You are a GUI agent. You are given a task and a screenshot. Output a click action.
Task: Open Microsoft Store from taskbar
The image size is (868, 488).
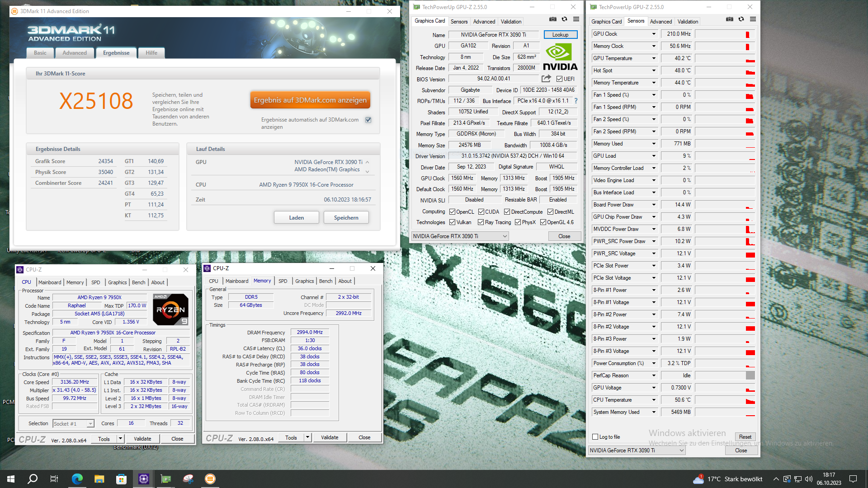pos(121,479)
